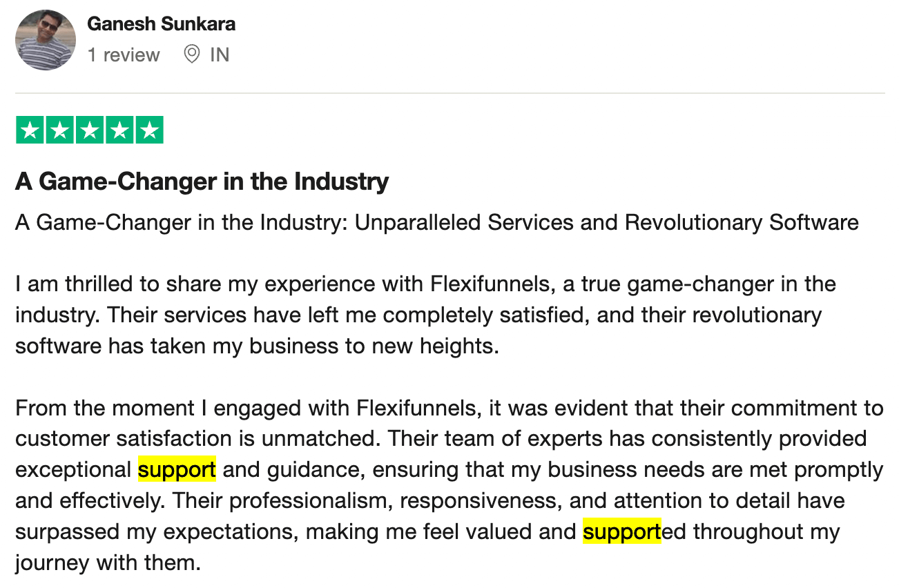
Task: Click the second green rating star
Action: coord(59,130)
